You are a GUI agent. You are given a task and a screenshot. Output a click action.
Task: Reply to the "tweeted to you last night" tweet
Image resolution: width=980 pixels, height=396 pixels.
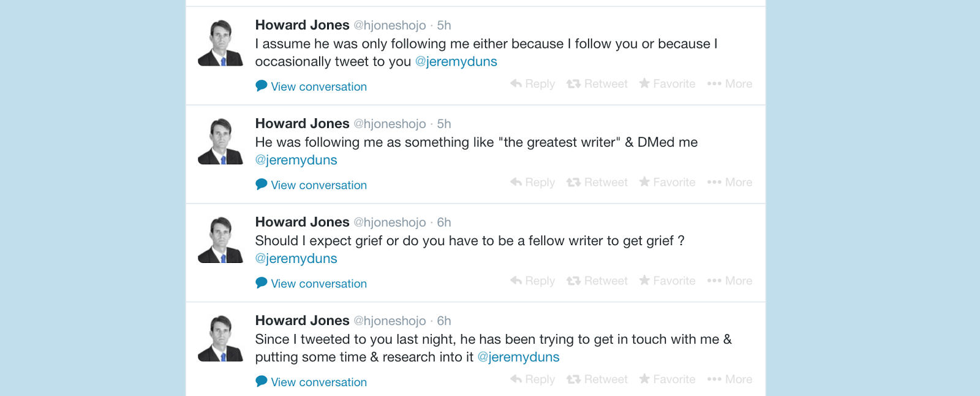click(x=532, y=379)
